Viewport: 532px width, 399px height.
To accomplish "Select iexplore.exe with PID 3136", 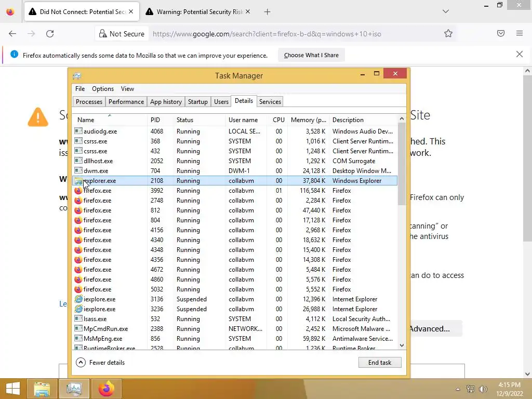I will pos(235,299).
